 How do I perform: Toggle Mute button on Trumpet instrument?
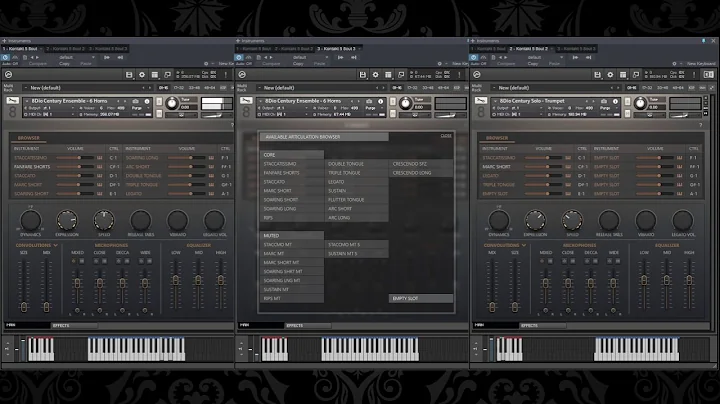pos(628,113)
